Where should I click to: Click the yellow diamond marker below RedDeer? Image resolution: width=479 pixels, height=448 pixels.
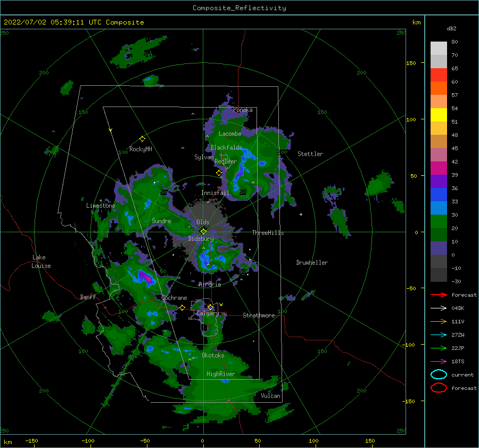(219, 173)
